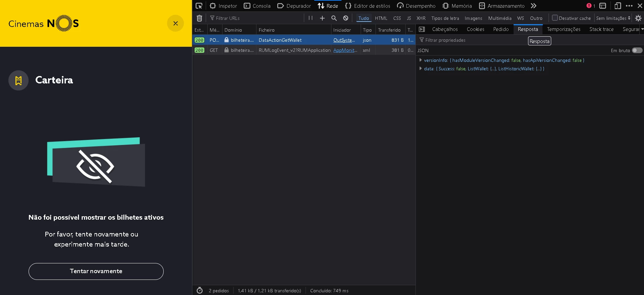This screenshot has height=295, width=644.
Task: Expand the data JSON node
Action: pyautogui.click(x=420, y=69)
